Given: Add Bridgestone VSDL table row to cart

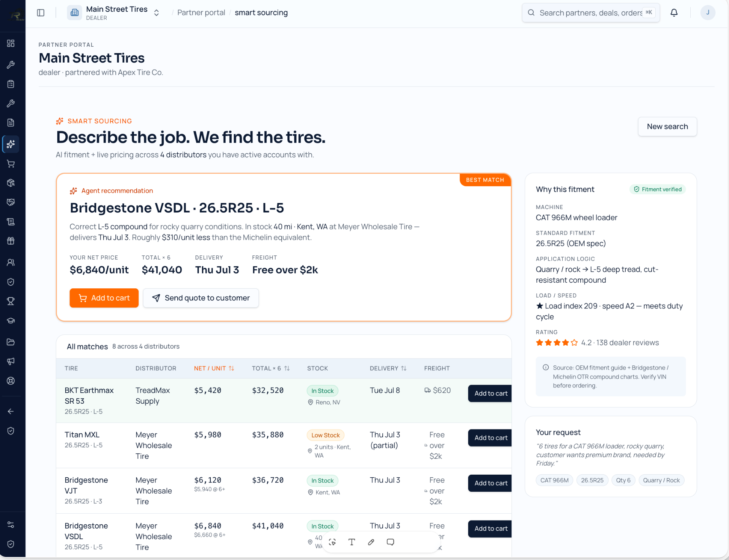Looking at the screenshot, I should coord(490,529).
